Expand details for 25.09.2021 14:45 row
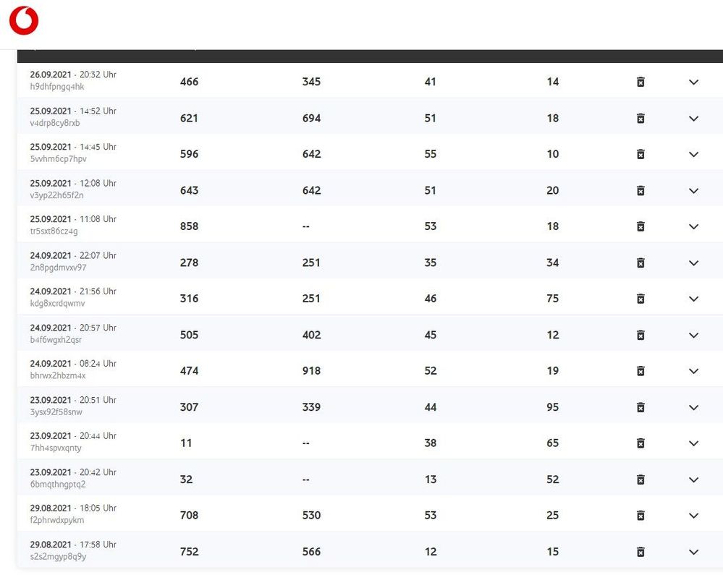 (x=693, y=154)
